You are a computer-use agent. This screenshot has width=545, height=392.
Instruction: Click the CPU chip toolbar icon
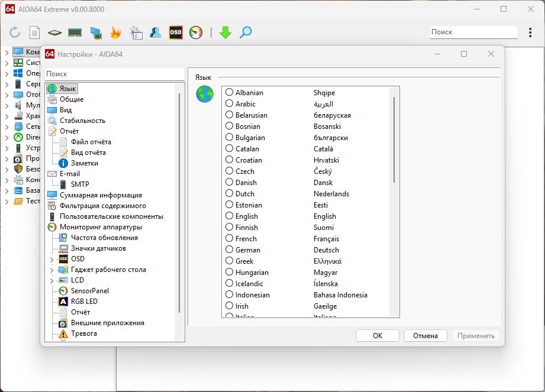pos(54,33)
